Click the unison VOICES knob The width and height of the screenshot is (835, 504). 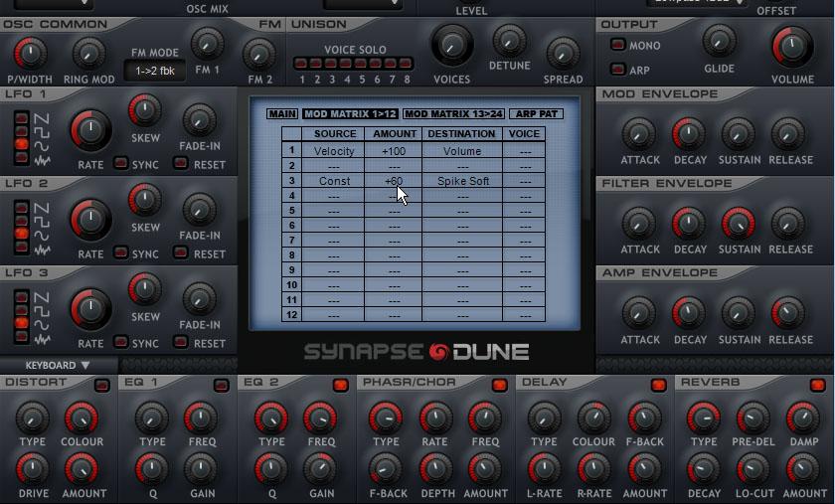click(452, 46)
